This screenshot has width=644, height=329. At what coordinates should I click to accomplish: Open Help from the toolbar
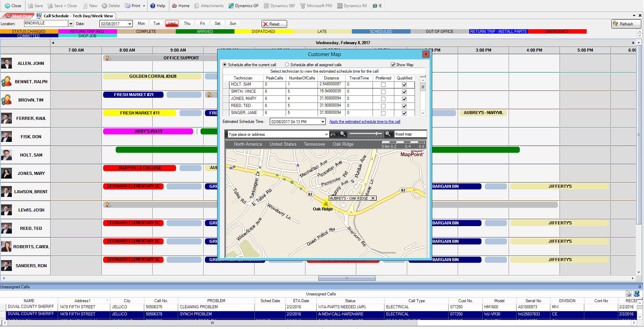pos(158,6)
